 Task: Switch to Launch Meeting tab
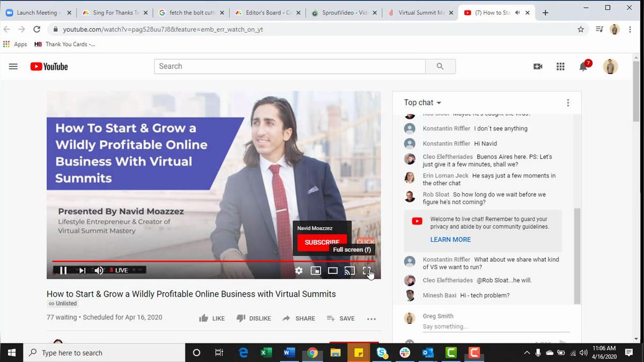pyautogui.click(x=39, y=13)
